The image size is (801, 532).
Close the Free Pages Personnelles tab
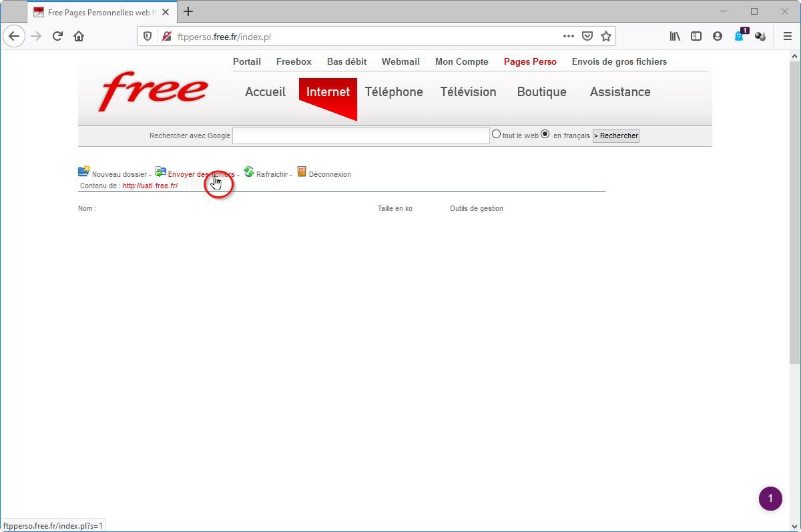point(166,12)
